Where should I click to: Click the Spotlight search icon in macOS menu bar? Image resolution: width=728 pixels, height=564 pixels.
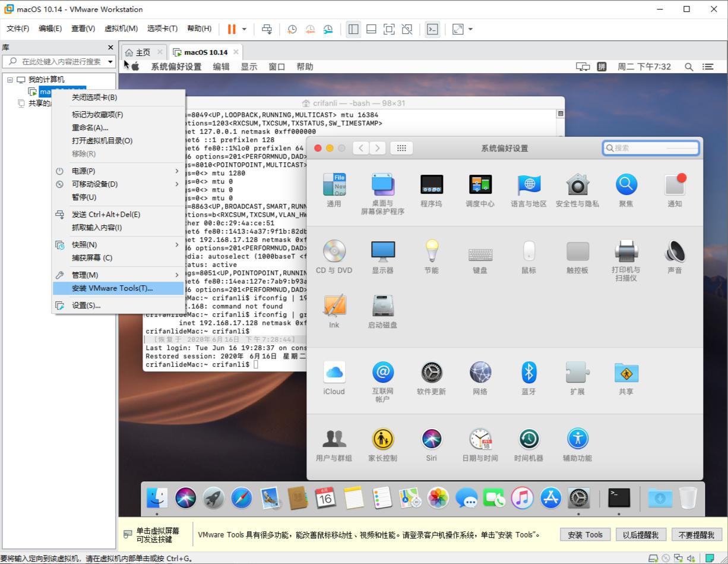point(689,67)
